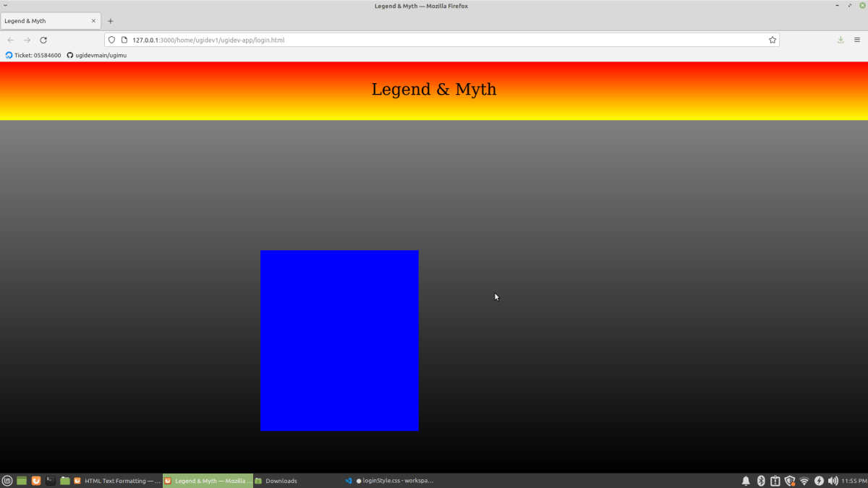The height and width of the screenshot is (488, 868).
Task: Go back using the browser back arrow
Action: pos(10,40)
